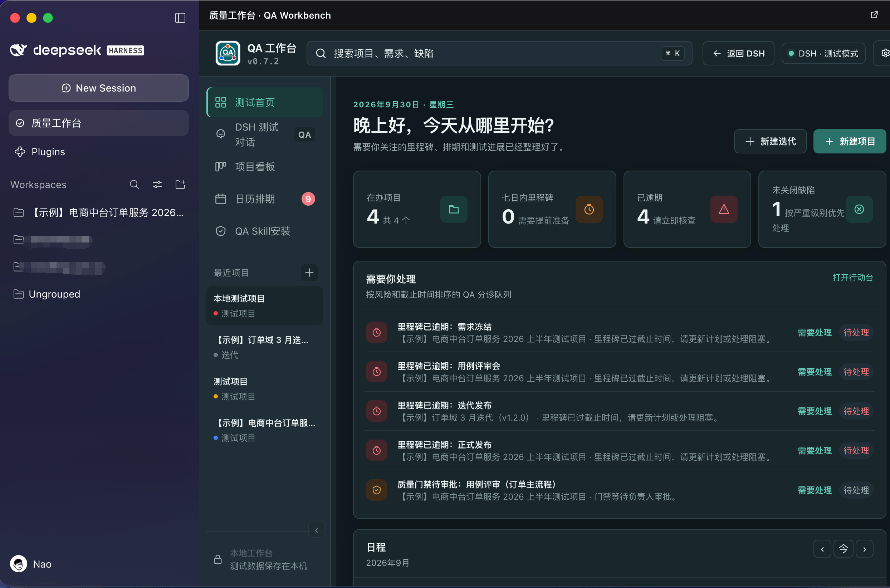The image size is (890, 588).
Task: Open Plugins in the left sidebar
Action: click(99, 152)
